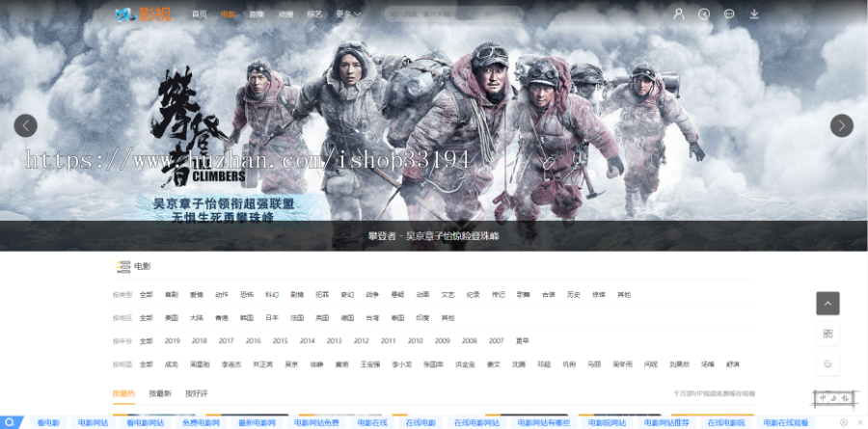Click the 免费电影网 bottom suggestion
Screen dimensions: 868x429
pos(201,423)
